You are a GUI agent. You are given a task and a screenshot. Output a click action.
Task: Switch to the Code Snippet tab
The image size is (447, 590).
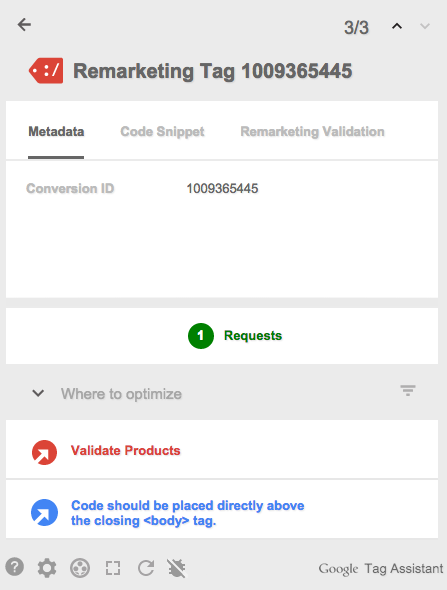click(162, 131)
